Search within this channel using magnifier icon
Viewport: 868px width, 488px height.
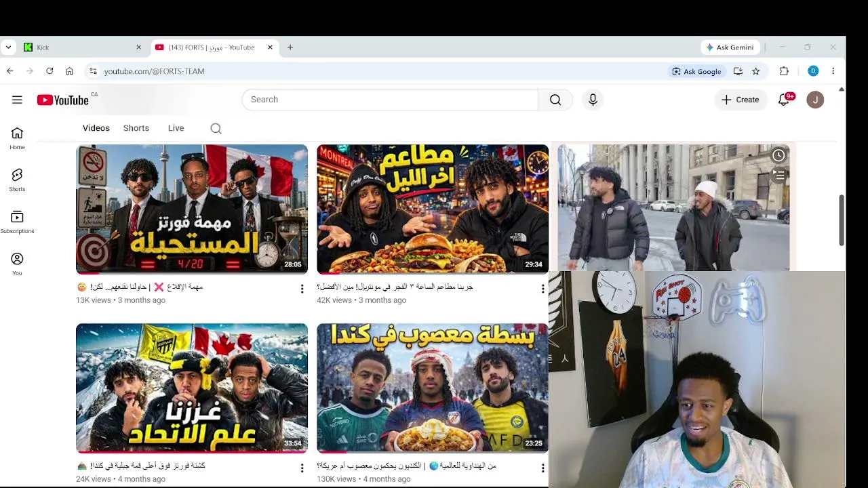point(216,128)
